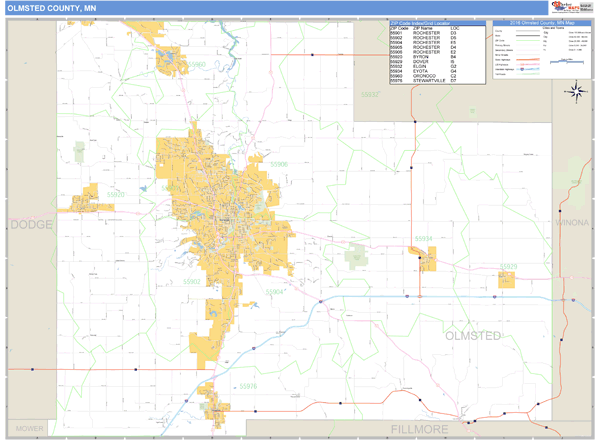Click the compass rose icon
600x440 pixels.
576,93
